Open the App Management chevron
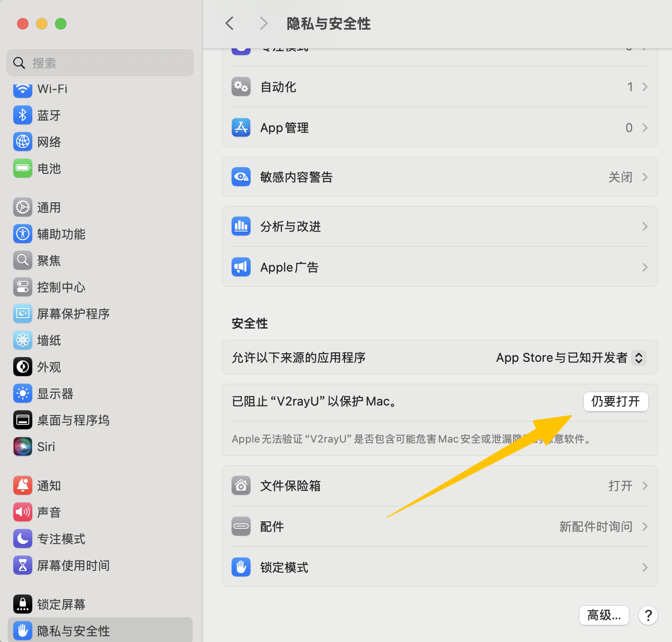This screenshot has height=642, width=672. tap(645, 128)
